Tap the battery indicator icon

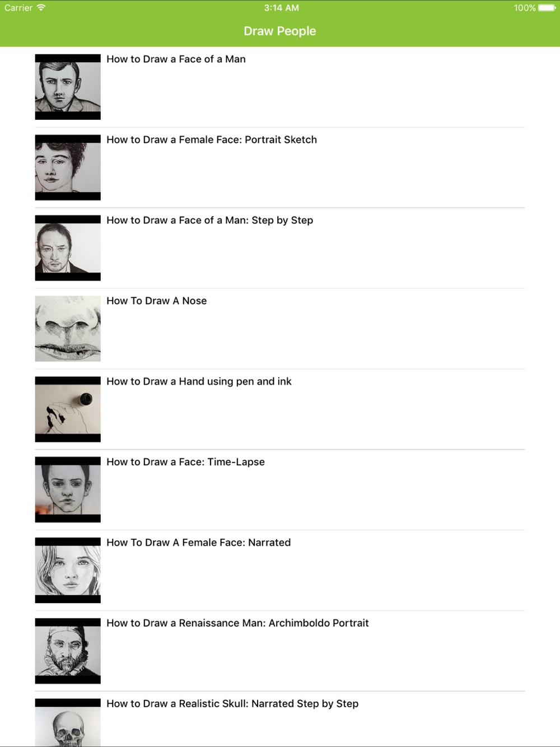pos(547,8)
